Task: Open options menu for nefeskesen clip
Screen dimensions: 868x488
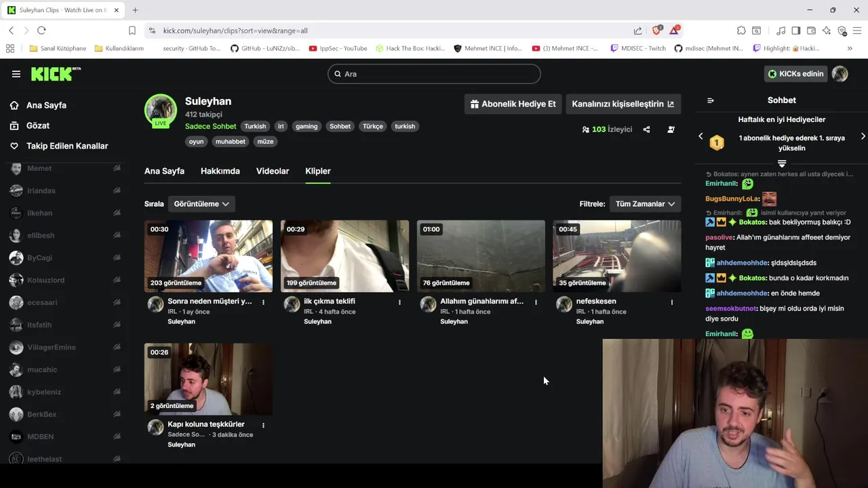Action: pos(672,302)
